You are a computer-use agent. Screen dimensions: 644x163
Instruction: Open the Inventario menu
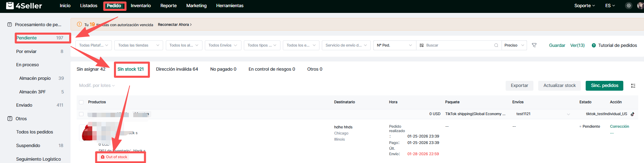coord(141,6)
